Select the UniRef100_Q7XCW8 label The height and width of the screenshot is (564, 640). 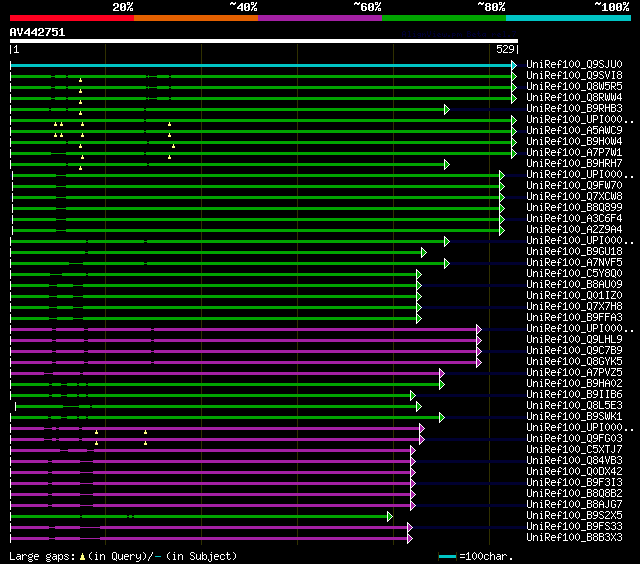coord(574,197)
